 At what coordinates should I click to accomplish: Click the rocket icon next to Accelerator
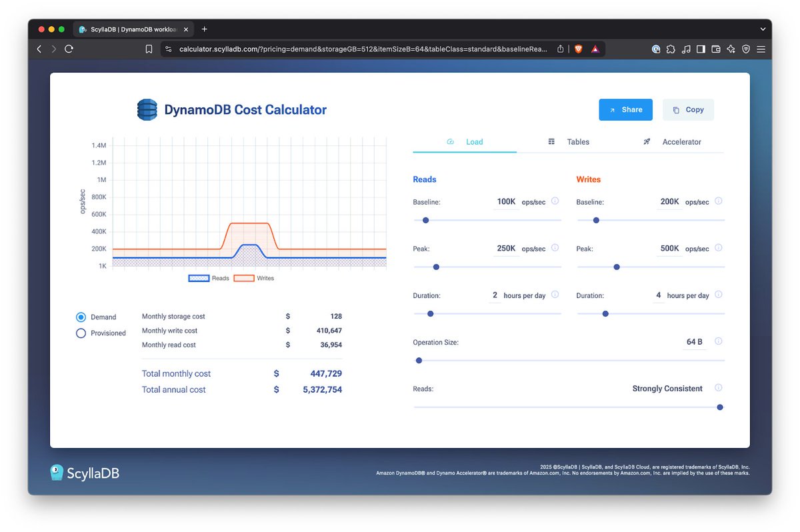coord(647,141)
